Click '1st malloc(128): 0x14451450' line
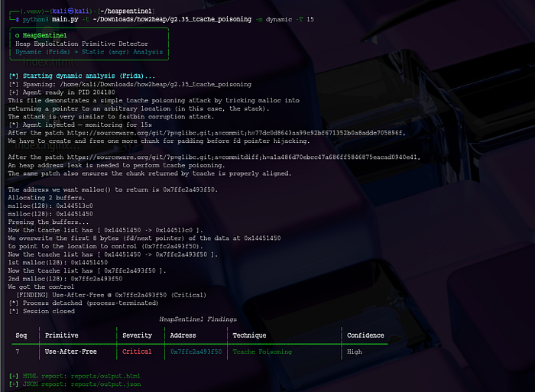The width and height of the screenshot is (535, 392). coord(58,263)
